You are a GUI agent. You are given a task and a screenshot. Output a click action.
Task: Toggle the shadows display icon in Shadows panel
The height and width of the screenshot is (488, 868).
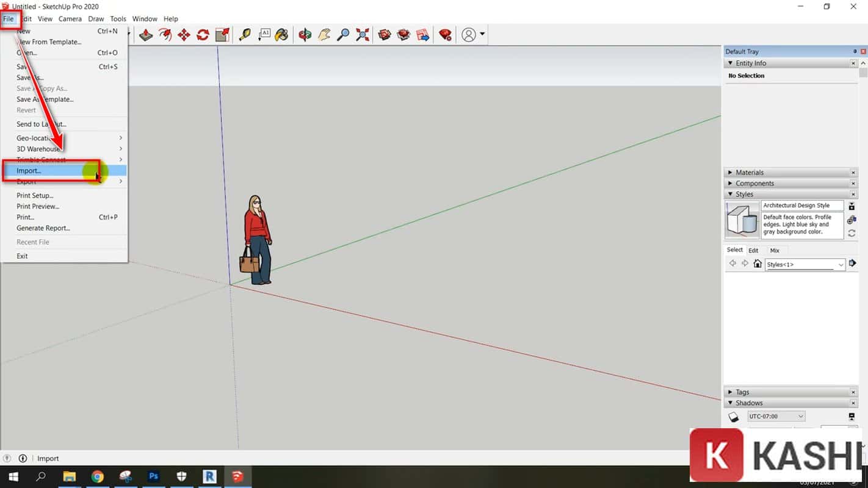[x=733, y=417]
